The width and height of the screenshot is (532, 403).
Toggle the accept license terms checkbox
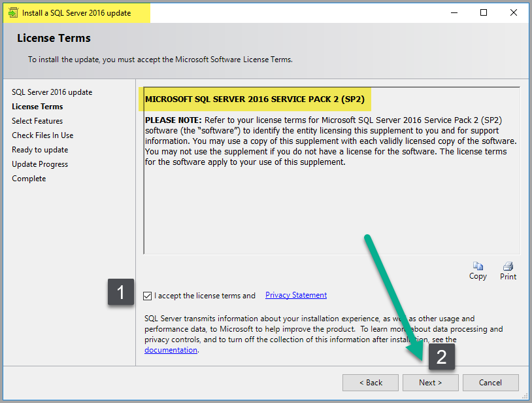[x=147, y=296]
